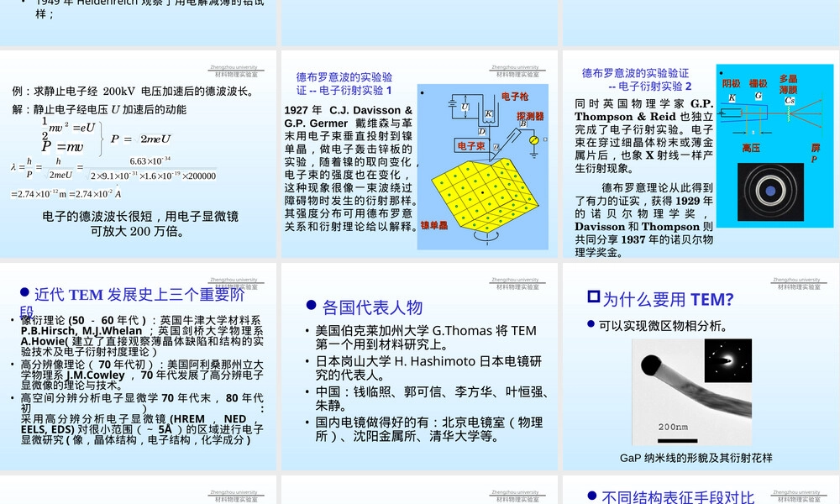Click the bullet 国内电镜做得好的有：北京电镜室
Image resolution: width=840 pixels, height=504 pixels.
tap(428, 429)
